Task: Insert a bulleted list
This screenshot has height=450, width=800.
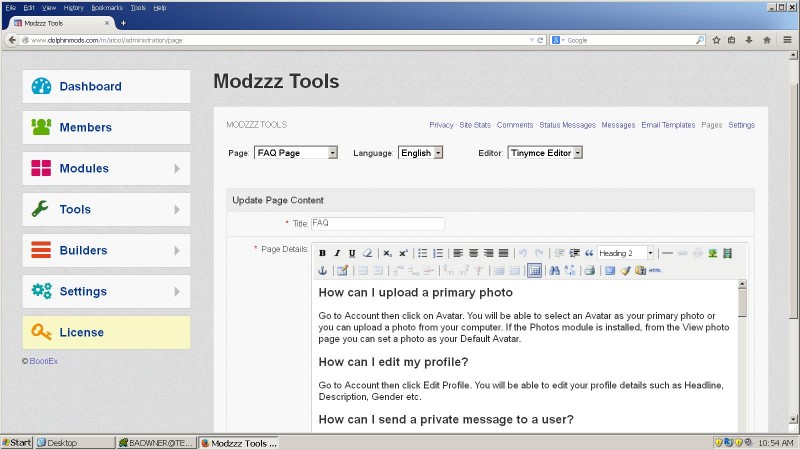Action: click(423, 253)
